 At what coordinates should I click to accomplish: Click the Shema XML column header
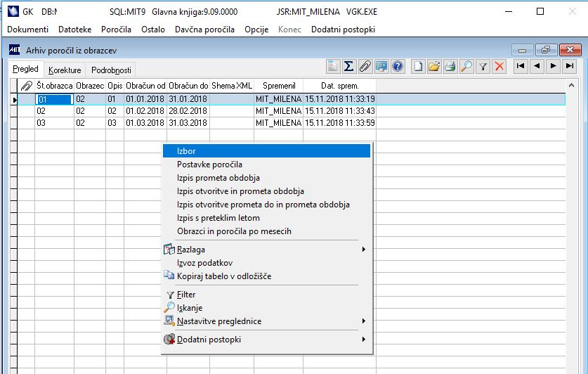(232, 86)
